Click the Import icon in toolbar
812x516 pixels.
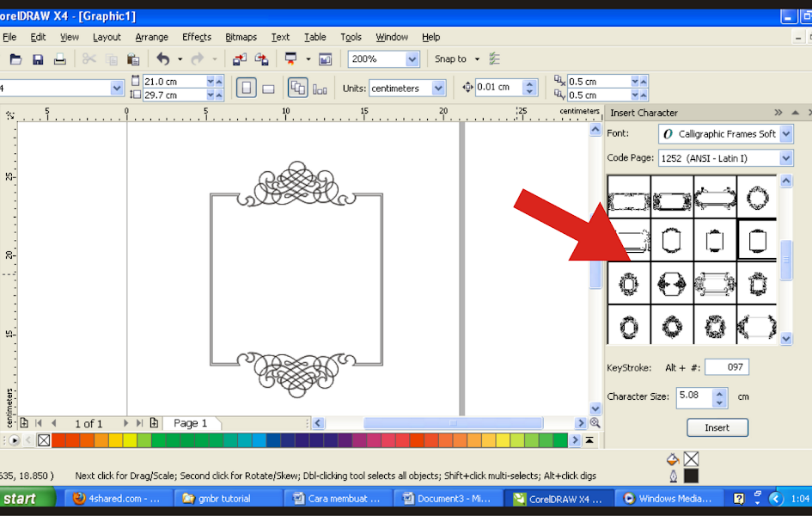click(x=239, y=59)
